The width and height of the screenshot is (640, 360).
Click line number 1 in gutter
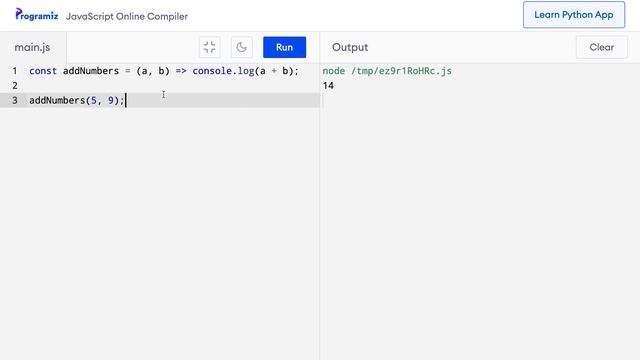15,71
